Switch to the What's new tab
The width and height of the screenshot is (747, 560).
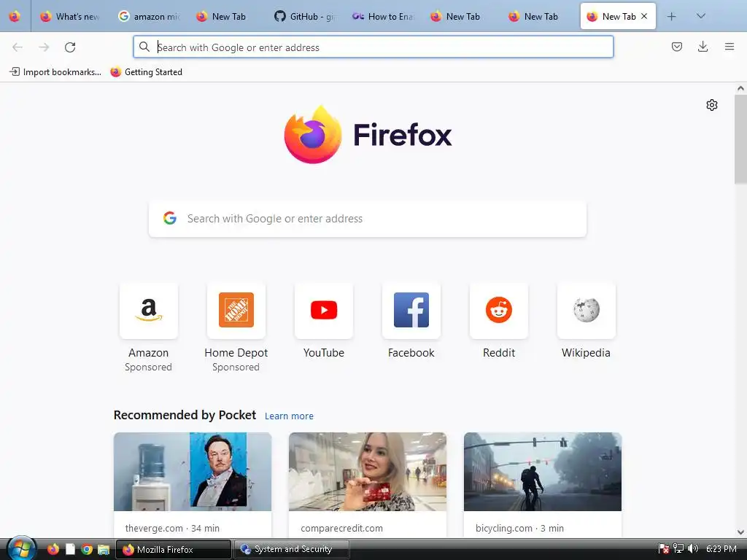(70, 16)
